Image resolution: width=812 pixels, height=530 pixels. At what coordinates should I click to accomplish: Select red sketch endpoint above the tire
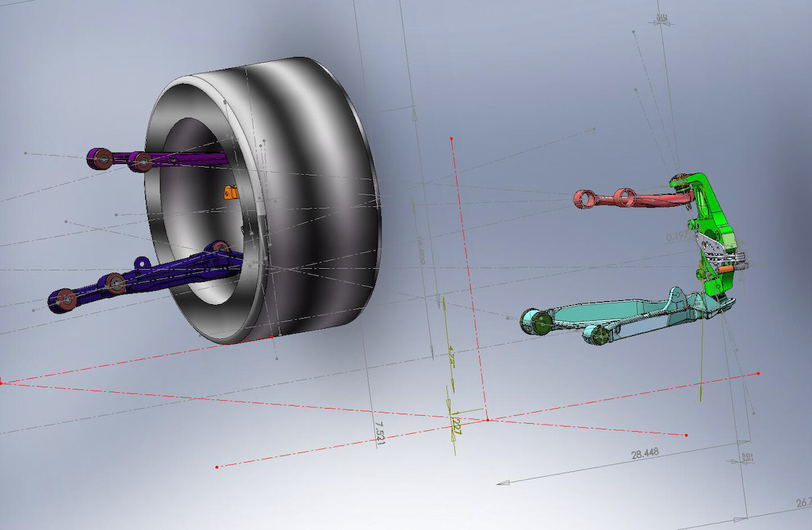pyautogui.click(x=451, y=139)
